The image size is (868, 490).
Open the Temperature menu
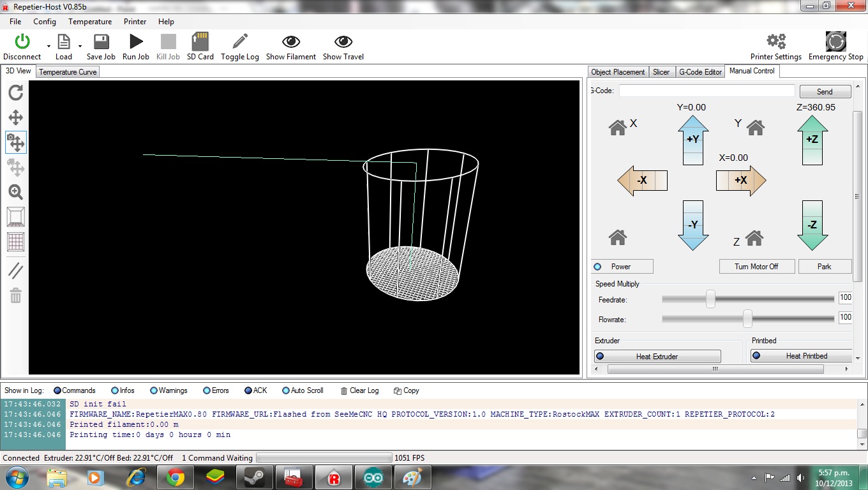[90, 21]
